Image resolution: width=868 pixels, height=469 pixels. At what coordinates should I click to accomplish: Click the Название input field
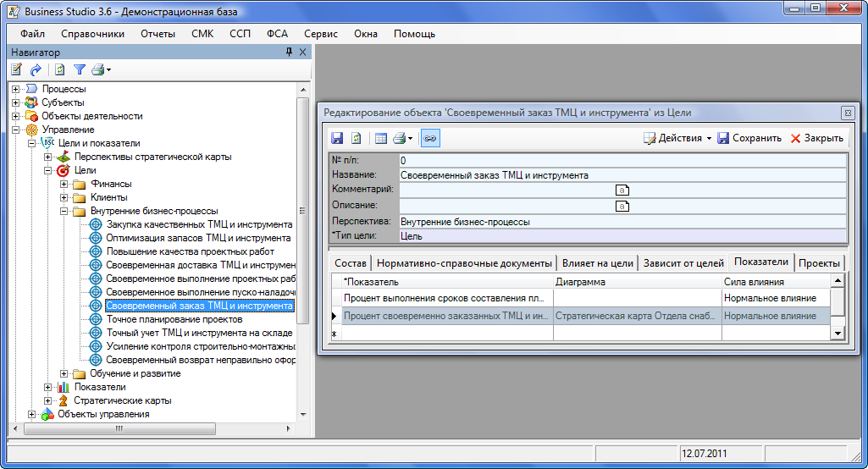pos(622,175)
